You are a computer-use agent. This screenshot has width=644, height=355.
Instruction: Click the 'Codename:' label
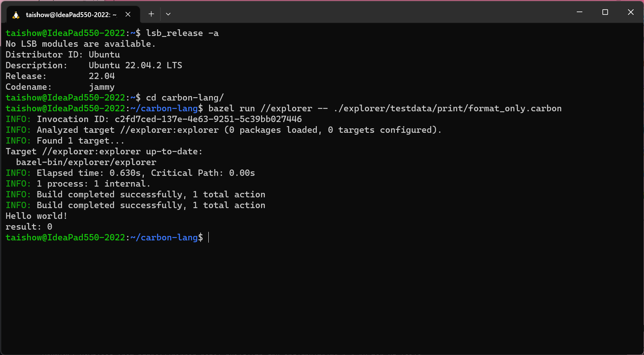point(29,87)
